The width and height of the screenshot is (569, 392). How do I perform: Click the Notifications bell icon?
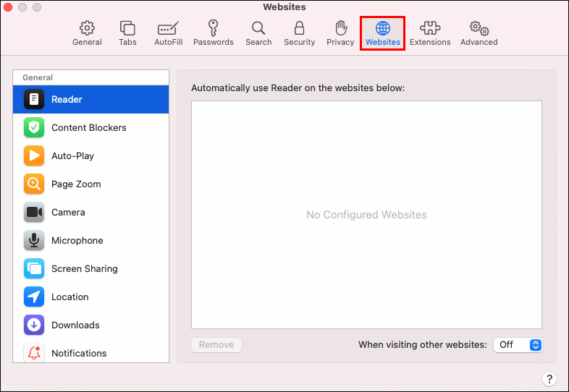click(x=34, y=353)
